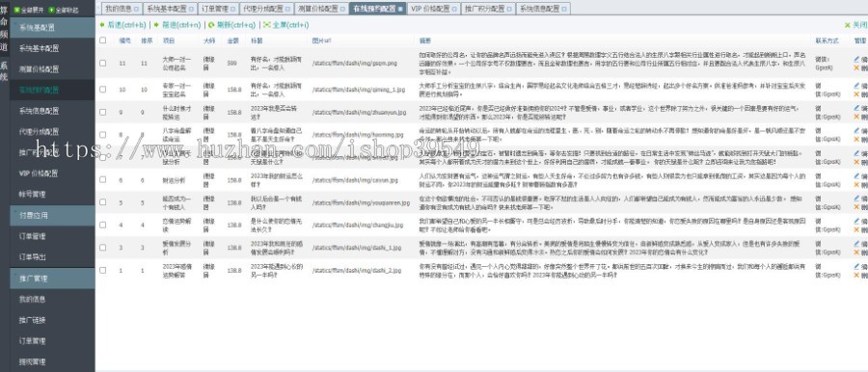Image resolution: width=868 pixels, height=372 pixels.
Task: Collapse the 系统基配置 sidebar group header
Action: (53, 28)
